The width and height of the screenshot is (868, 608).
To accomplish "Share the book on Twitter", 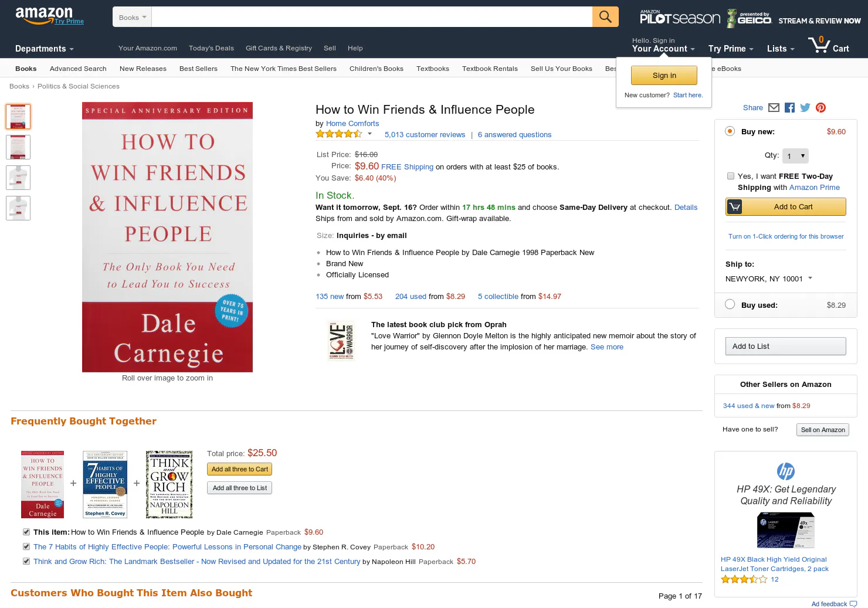I will point(805,108).
